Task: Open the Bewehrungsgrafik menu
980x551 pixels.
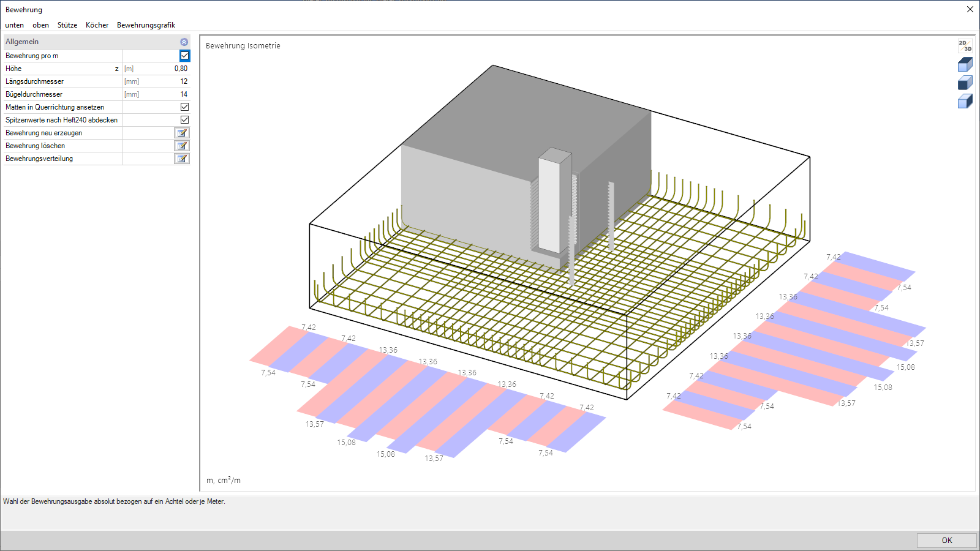Action: (146, 25)
